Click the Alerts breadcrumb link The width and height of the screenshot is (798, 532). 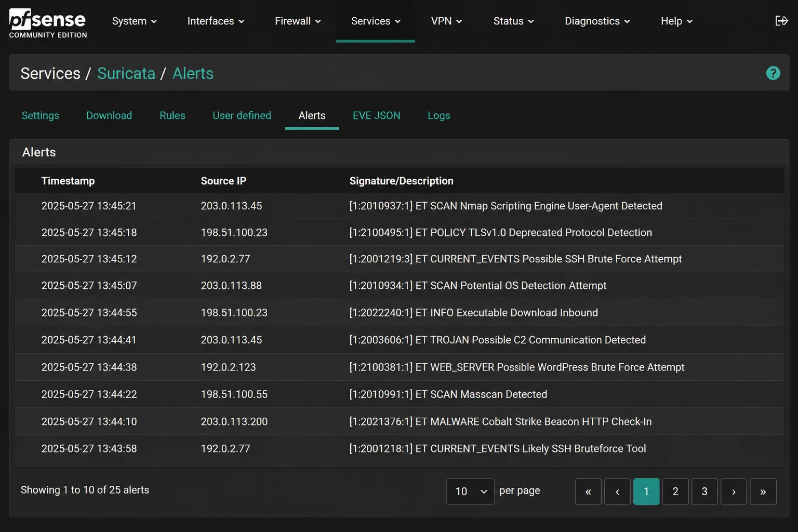(193, 73)
